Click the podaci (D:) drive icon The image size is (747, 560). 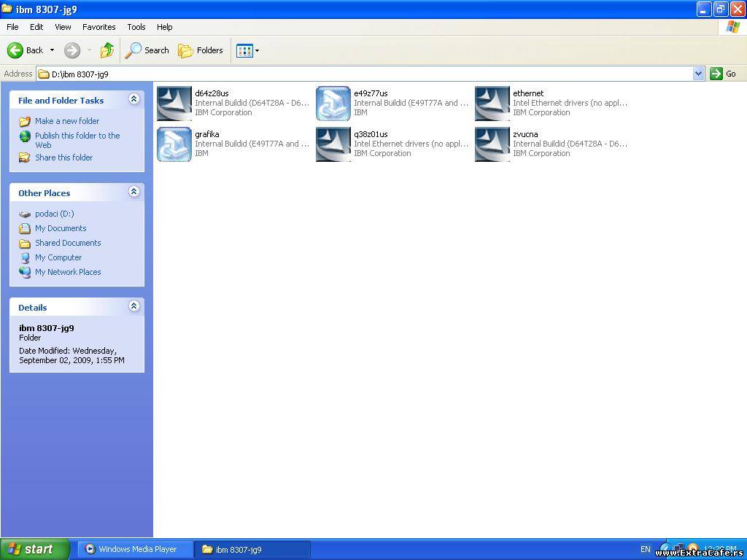[x=24, y=214]
